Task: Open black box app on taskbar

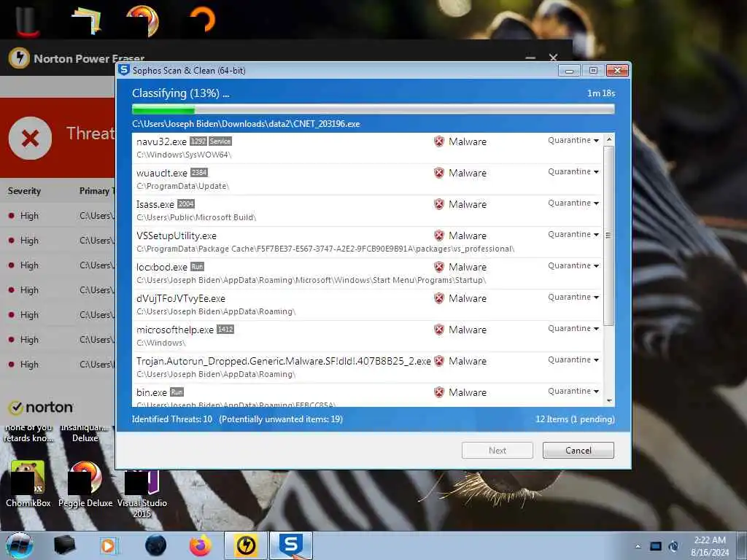Action: pos(65,545)
